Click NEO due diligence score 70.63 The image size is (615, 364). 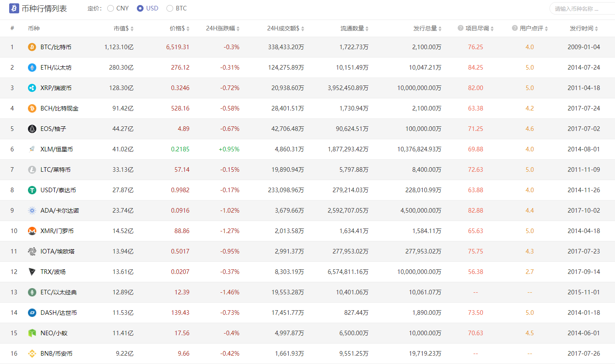[476, 333]
